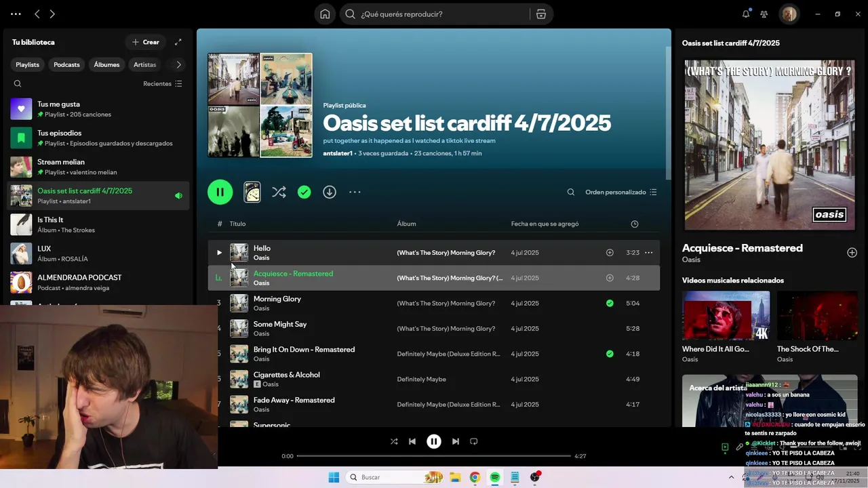Toggle saved checkmark for playlist
The width and height of the screenshot is (868, 488).
click(304, 192)
